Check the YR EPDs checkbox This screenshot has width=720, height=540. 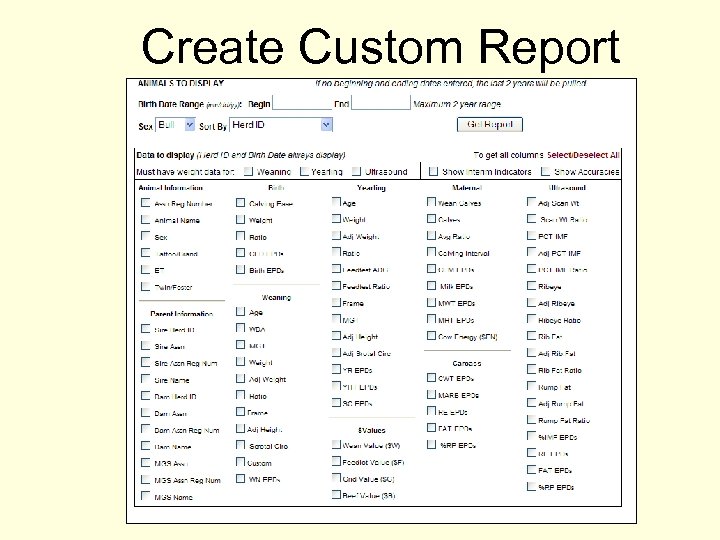pyautogui.click(x=336, y=369)
